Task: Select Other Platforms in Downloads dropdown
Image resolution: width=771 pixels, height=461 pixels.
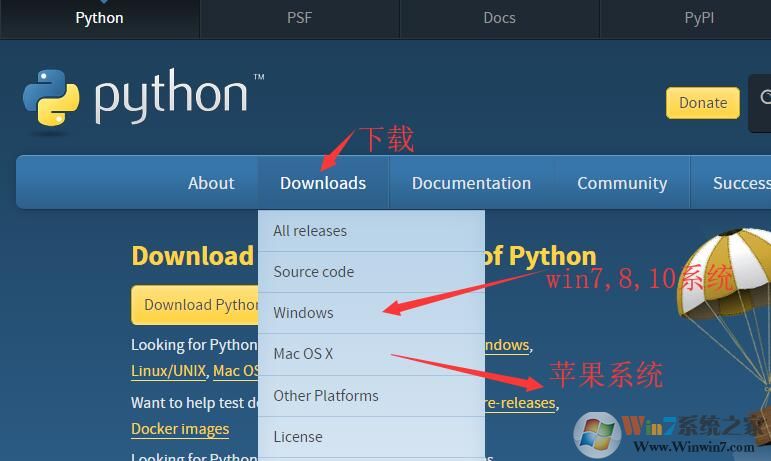Action: [x=371, y=396]
